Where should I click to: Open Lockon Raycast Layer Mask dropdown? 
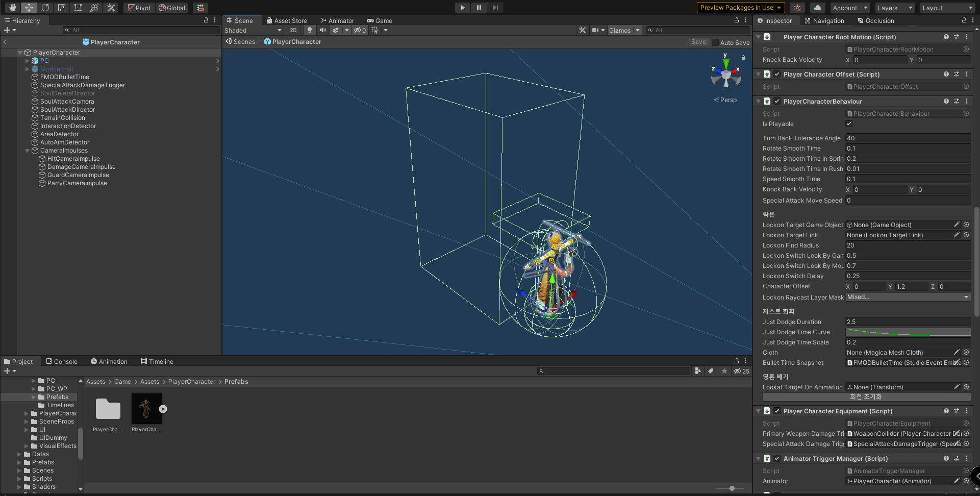click(908, 297)
